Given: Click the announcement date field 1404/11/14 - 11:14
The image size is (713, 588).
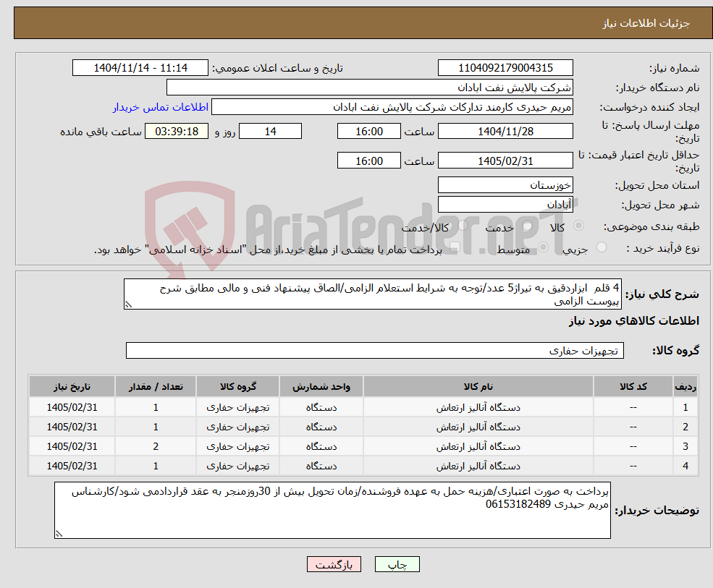Looking at the screenshot, I should click(x=140, y=68).
